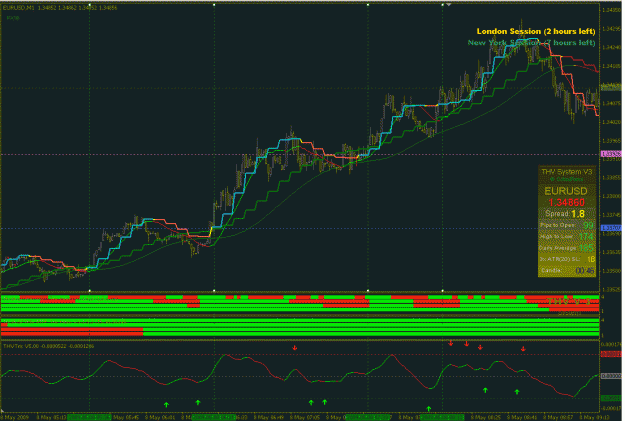Click the green level tag in THVTrix pane
625x421 pixels.
(x=611, y=398)
